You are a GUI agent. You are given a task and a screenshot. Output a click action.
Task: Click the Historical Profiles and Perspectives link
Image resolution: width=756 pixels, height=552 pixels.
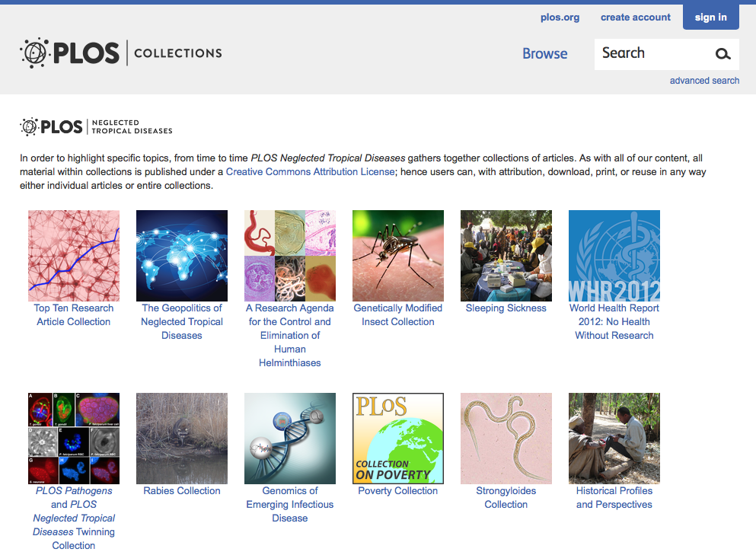coord(614,497)
